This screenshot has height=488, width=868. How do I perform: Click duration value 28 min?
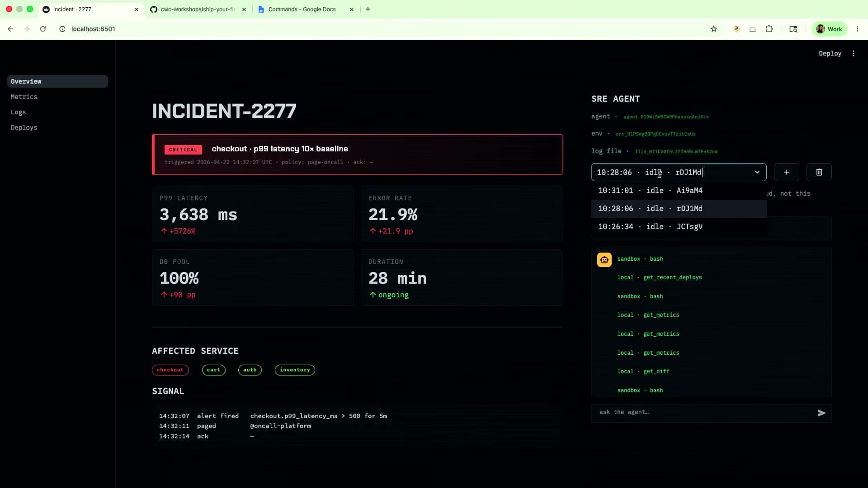click(397, 278)
